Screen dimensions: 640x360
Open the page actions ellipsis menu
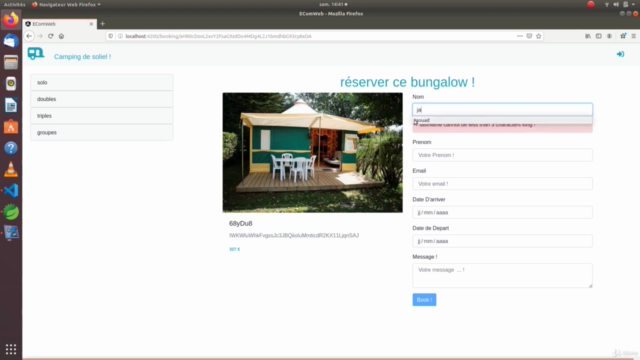(520, 36)
